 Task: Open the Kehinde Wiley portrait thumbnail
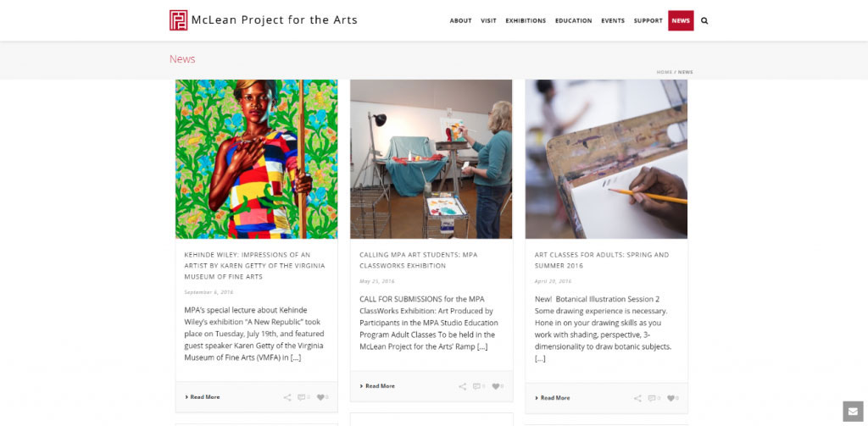256,159
